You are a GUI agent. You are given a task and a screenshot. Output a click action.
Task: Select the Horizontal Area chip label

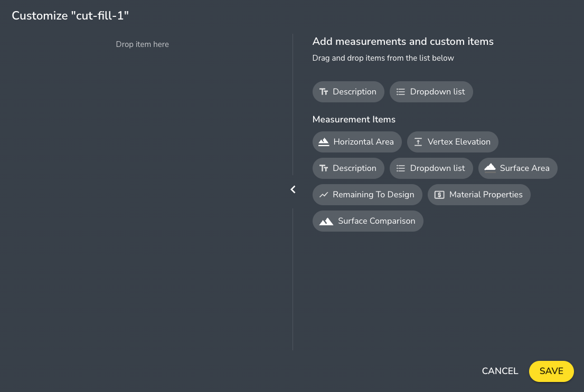[363, 141]
